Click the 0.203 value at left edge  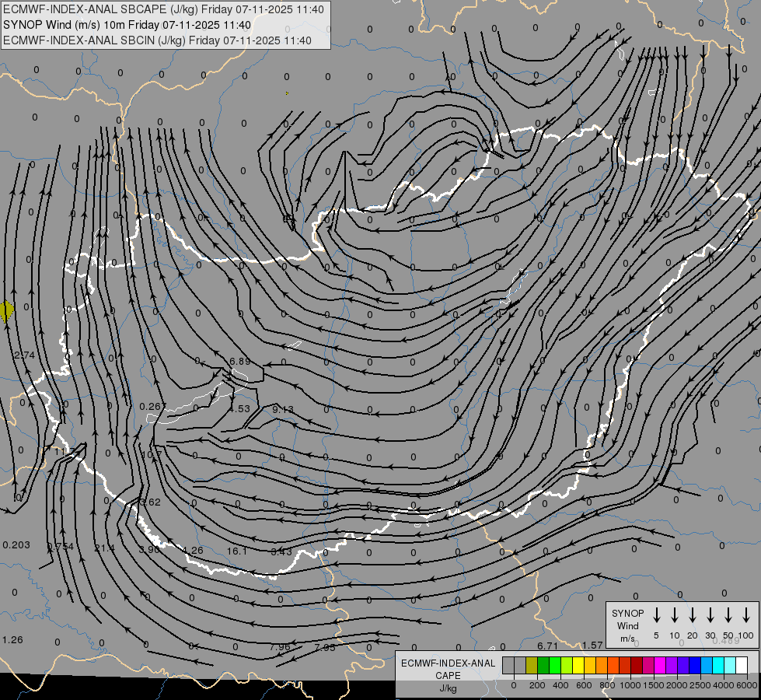point(16,545)
